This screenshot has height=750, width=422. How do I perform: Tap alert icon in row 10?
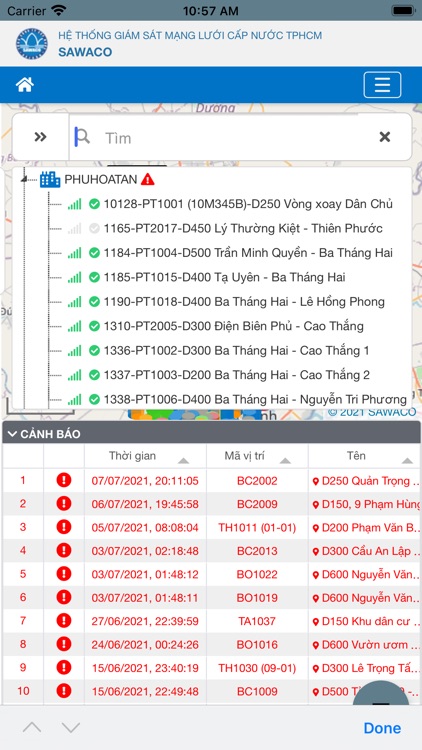pos(64,691)
